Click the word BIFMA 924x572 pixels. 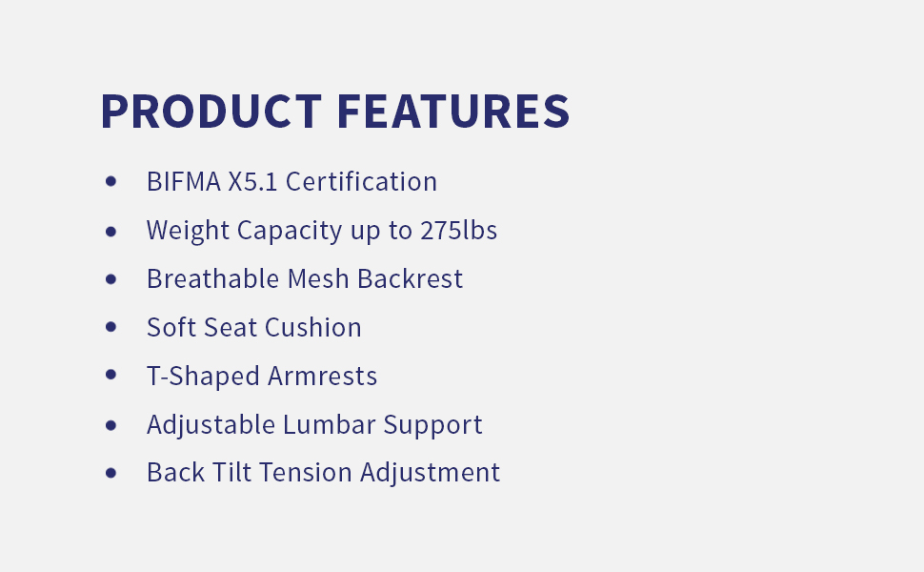pos(183,181)
